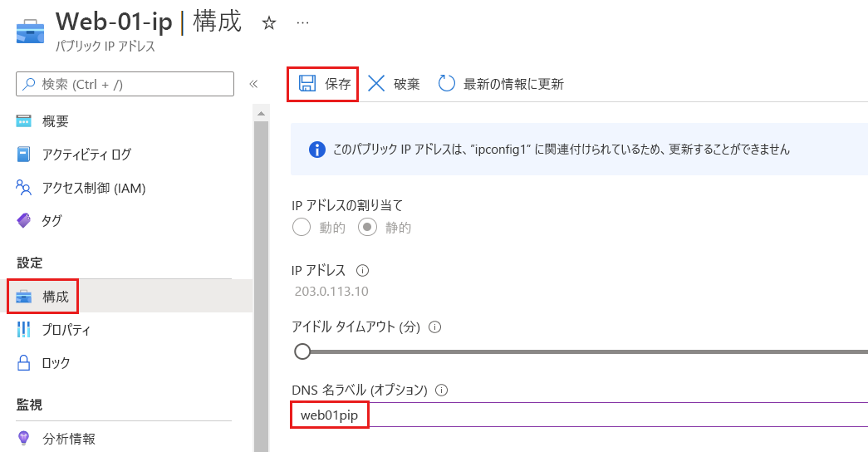Click the 破棄 (Discard) button
This screenshot has width=868, height=452.
coord(394,84)
